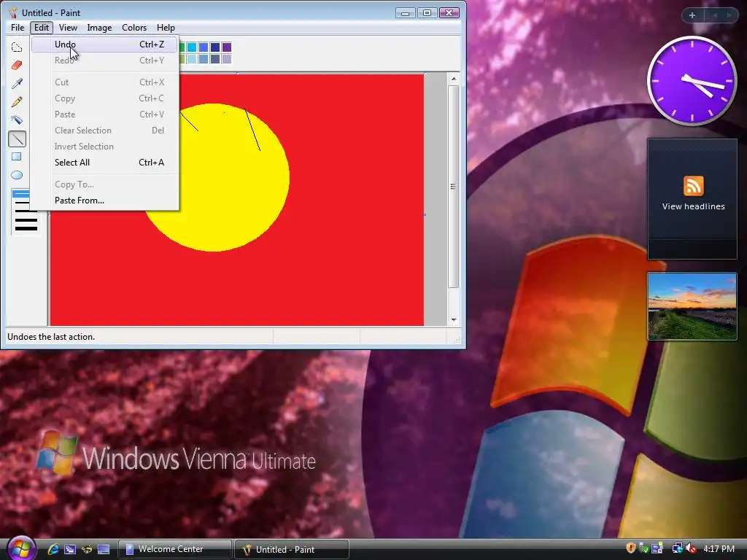Click third Quick Launch icon beside Switch windows

tap(87, 549)
